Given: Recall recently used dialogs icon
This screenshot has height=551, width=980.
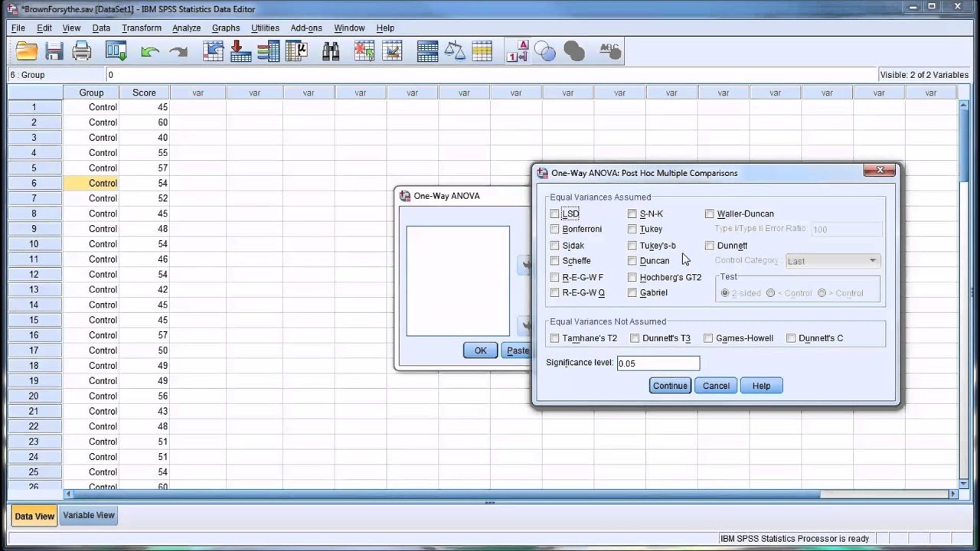Looking at the screenshot, I should click(116, 51).
